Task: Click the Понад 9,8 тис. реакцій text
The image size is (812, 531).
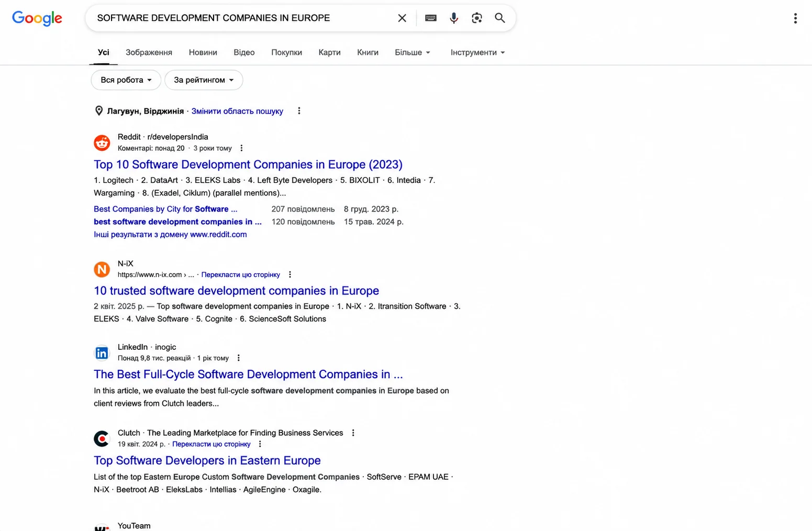Action: [x=154, y=358]
